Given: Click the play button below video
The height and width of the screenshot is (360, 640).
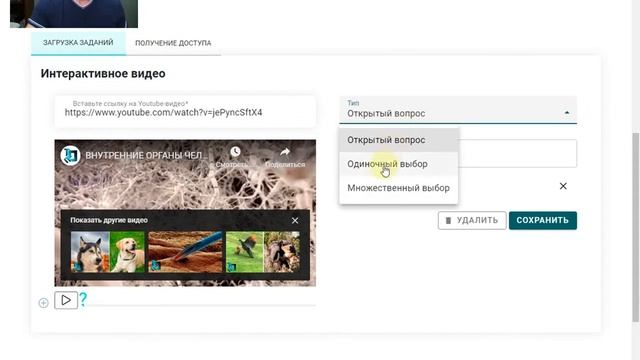Looking at the screenshot, I should tap(66, 300).
